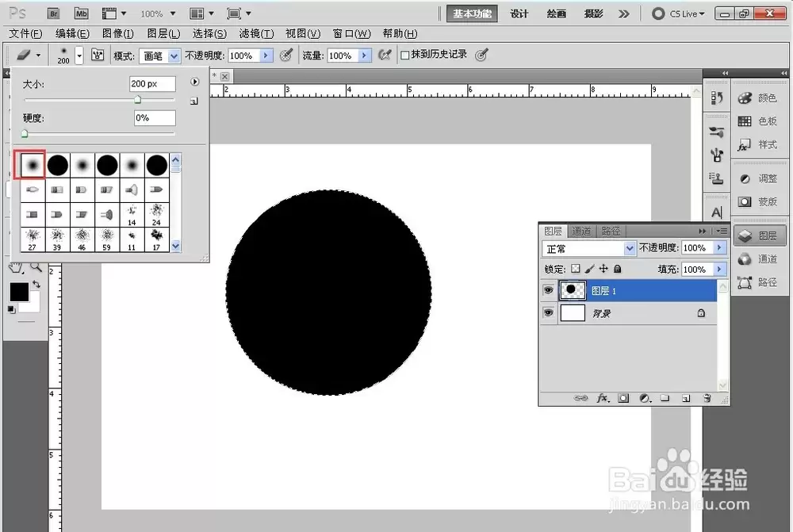Image resolution: width=793 pixels, height=532 pixels.
Task: Open eraser 不透明度 opacity slider arrow
Action: [x=266, y=55]
